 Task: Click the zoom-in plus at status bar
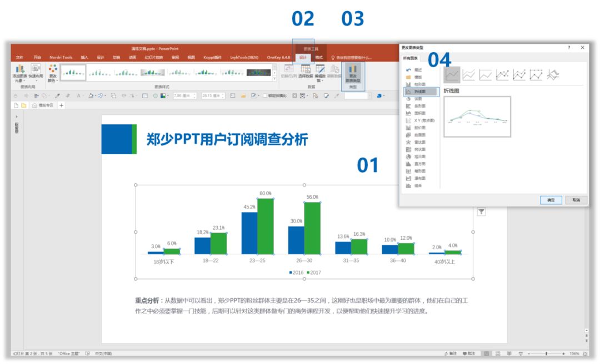564,353
